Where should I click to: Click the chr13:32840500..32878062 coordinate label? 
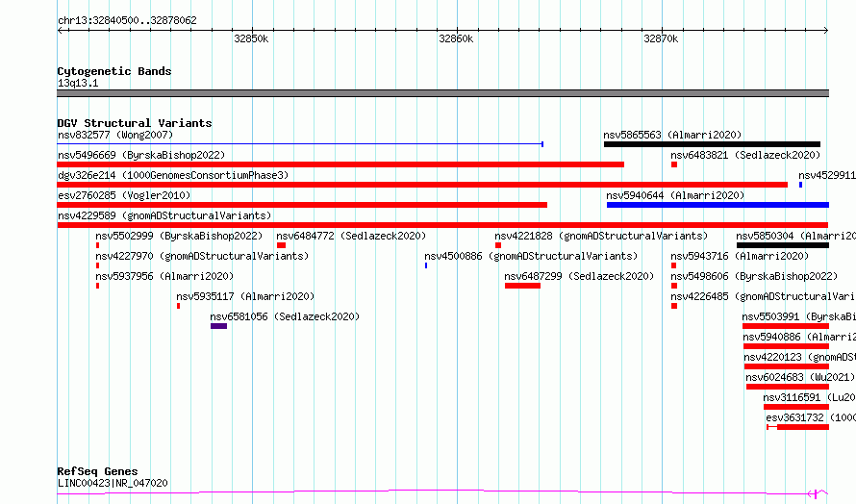point(127,21)
